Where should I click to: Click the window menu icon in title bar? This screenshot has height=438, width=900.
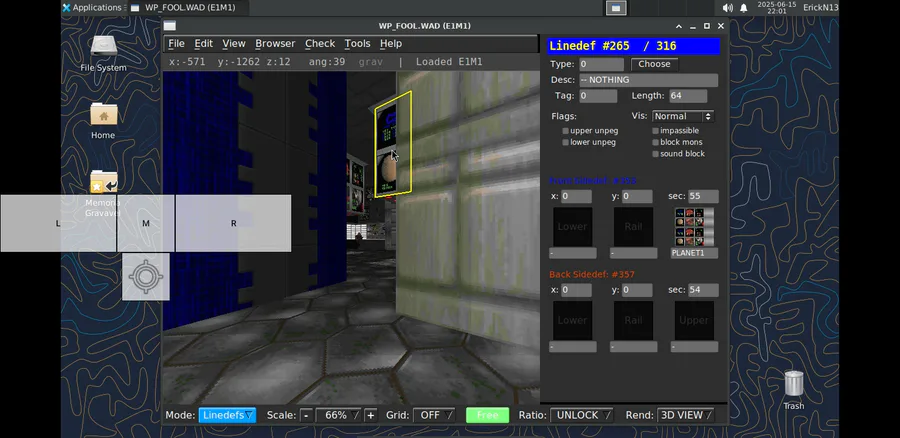[x=169, y=26]
